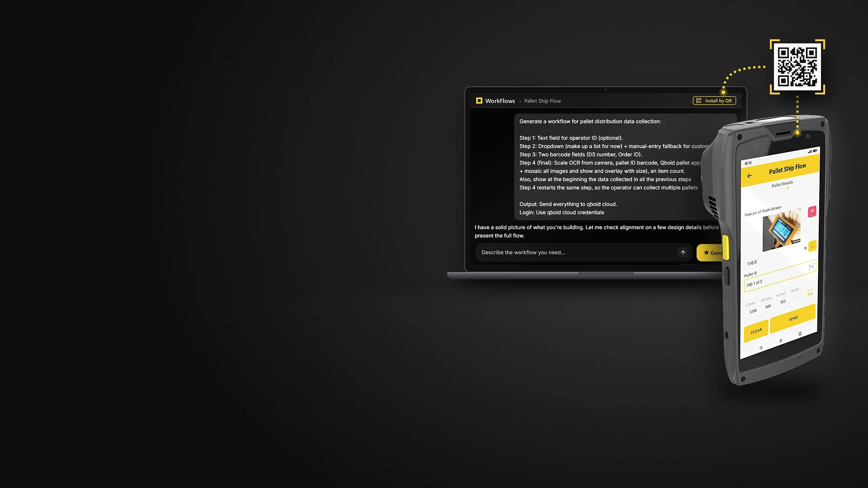Screen dimensions: 868x488
Task: Tap the Android back triangle on phone
Action: (761, 347)
